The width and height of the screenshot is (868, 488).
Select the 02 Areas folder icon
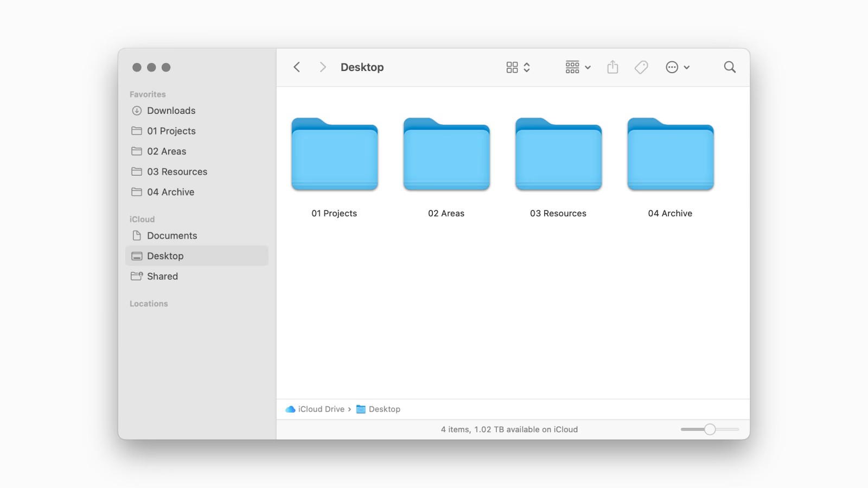click(x=446, y=154)
